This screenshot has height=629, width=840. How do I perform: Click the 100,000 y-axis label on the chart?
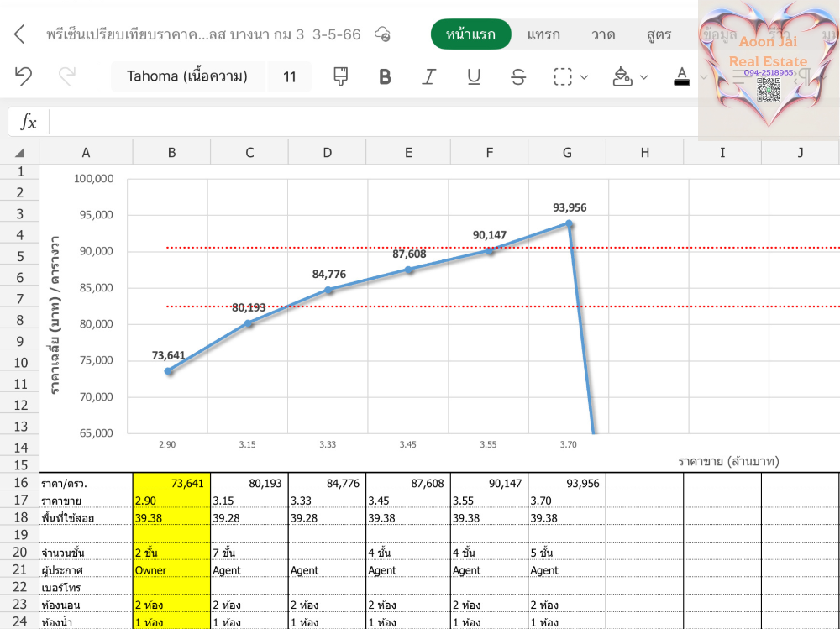94,178
